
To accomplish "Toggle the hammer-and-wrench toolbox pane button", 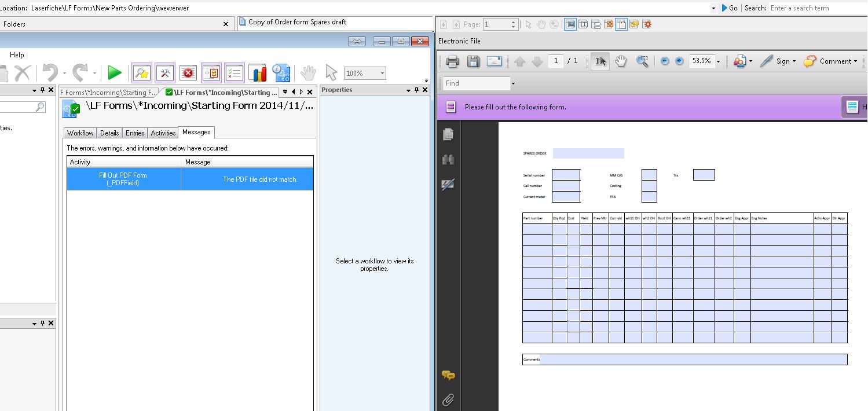I will [x=165, y=73].
